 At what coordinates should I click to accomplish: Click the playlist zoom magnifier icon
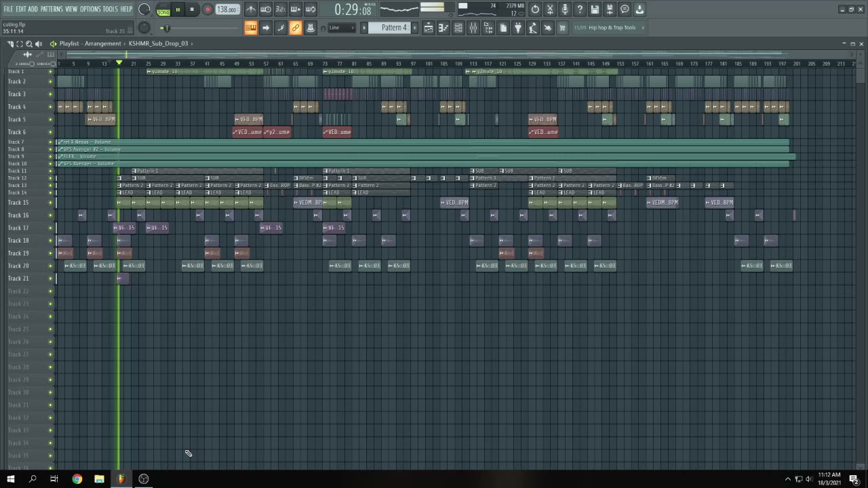pyautogui.click(x=28, y=43)
